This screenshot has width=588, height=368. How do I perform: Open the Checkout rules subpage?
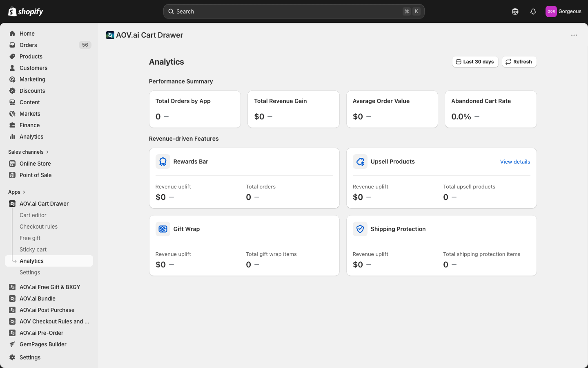(x=38, y=227)
